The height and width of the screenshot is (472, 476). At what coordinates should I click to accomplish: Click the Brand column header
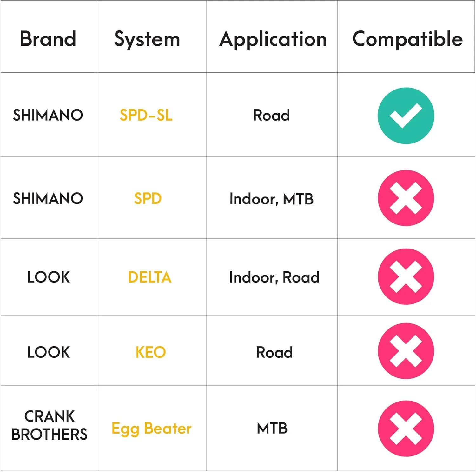pyautogui.click(x=48, y=39)
